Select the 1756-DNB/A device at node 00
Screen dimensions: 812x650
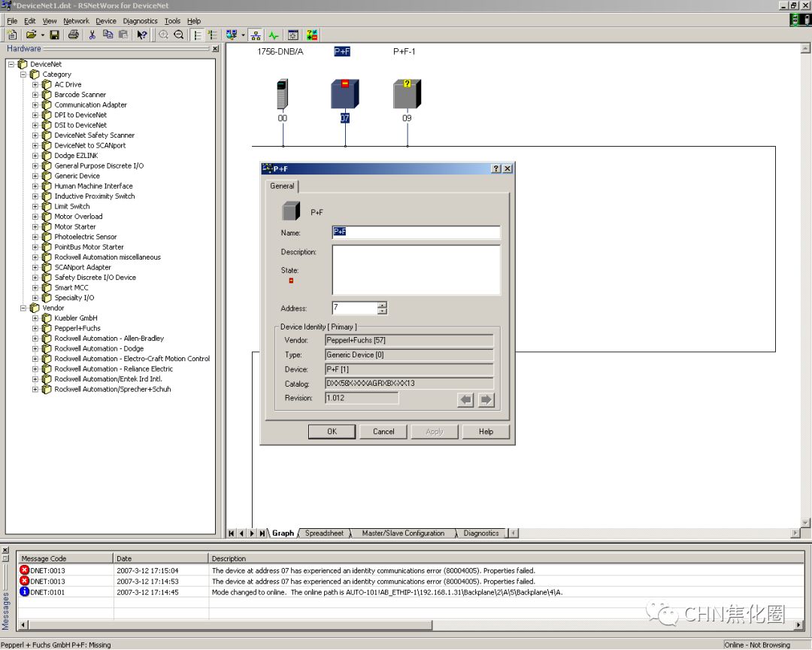[282, 94]
